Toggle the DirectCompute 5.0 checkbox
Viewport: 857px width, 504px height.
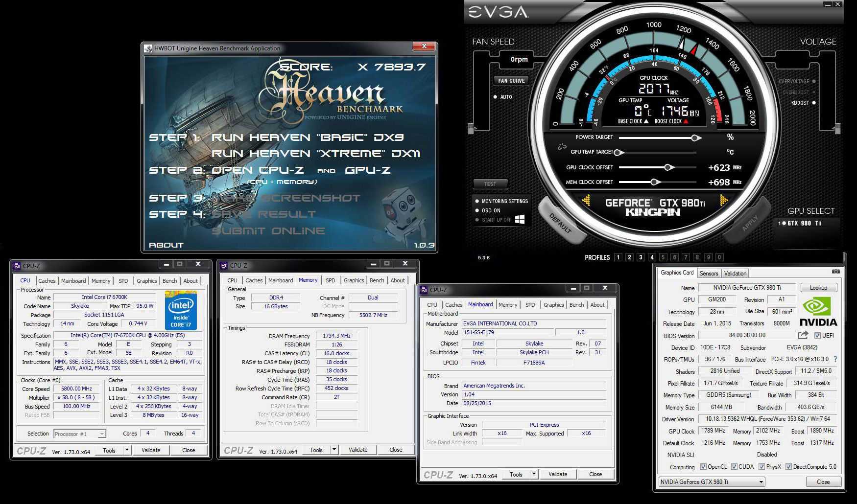(x=788, y=467)
